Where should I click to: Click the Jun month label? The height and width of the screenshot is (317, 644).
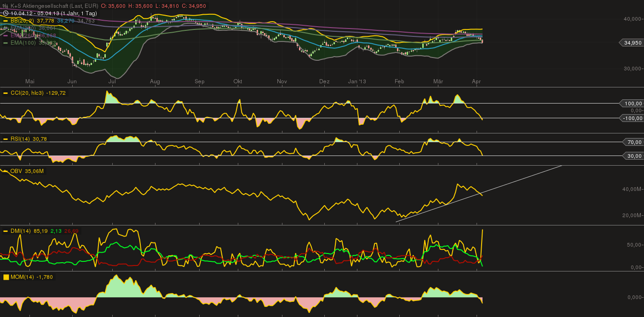[x=72, y=81]
